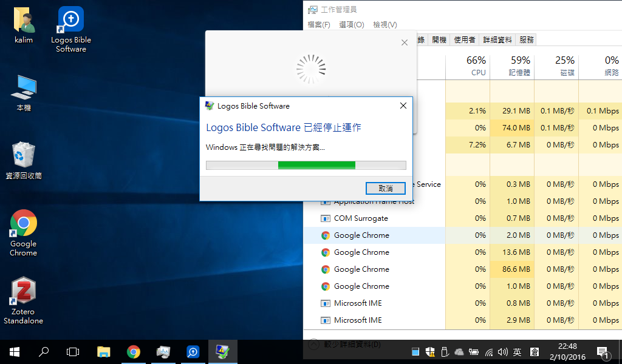Select the Google Chrome row using 86.6 MB
The image size is (622, 364).
pos(462,269)
